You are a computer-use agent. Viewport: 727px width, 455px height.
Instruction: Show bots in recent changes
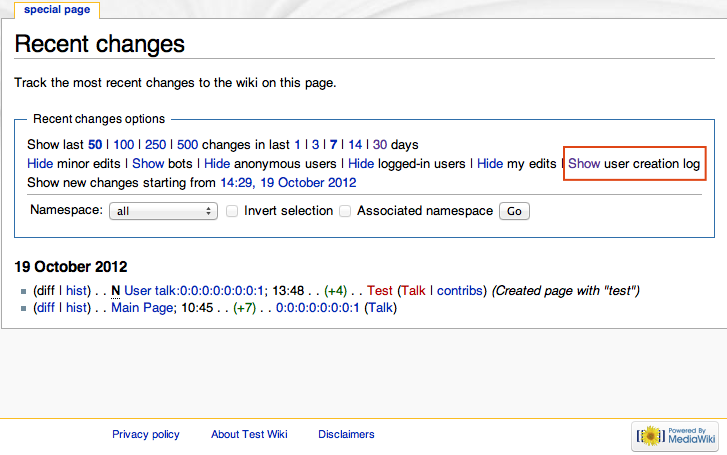pyautogui.click(x=147, y=163)
